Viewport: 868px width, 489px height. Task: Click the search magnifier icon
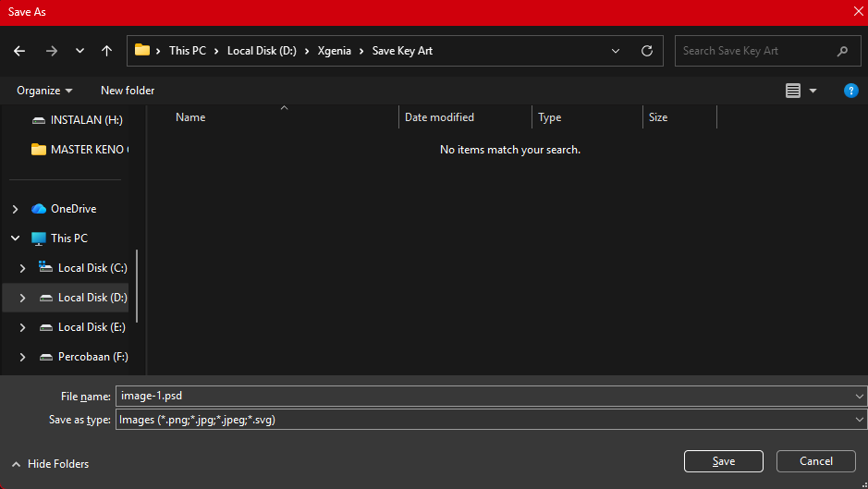coord(842,51)
